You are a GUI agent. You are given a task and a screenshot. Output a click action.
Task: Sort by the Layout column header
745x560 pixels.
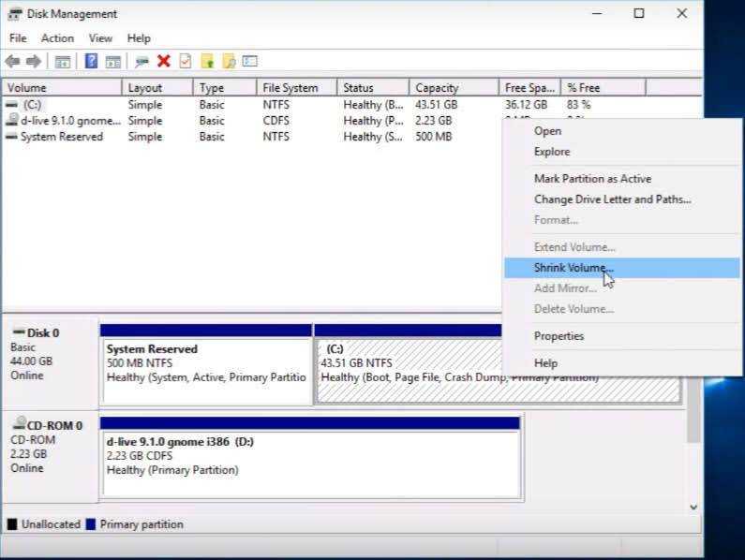point(157,88)
